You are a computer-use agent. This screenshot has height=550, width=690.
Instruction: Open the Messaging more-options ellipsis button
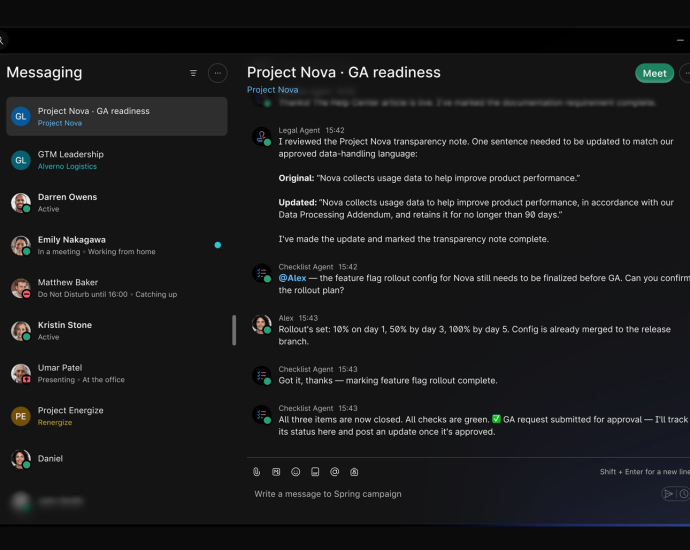tap(217, 73)
